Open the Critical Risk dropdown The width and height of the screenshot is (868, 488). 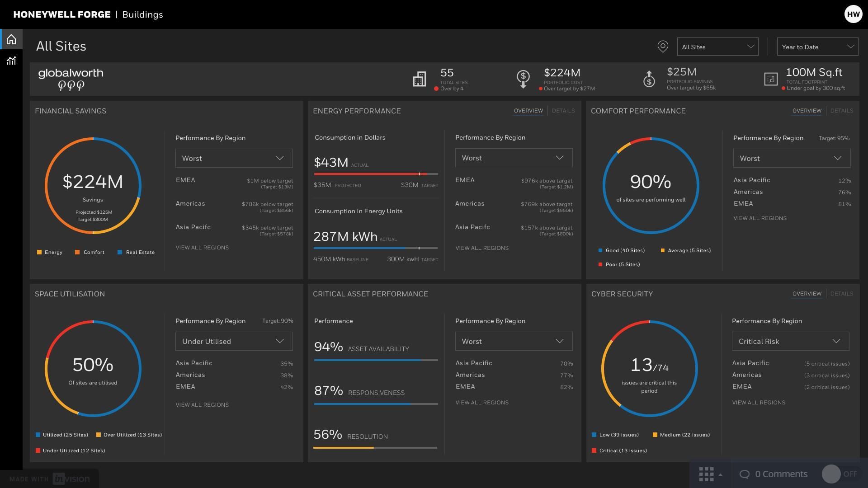click(790, 342)
